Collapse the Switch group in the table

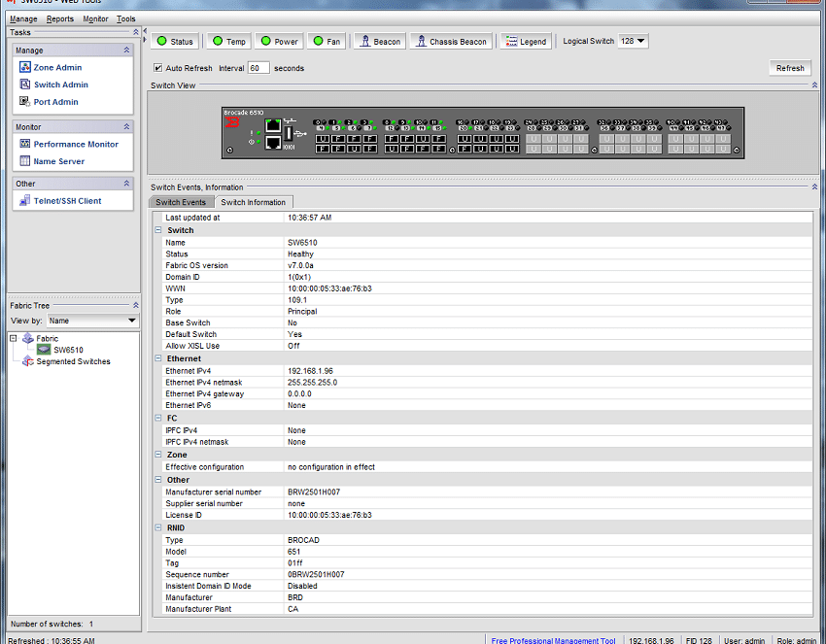click(x=158, y=230)
